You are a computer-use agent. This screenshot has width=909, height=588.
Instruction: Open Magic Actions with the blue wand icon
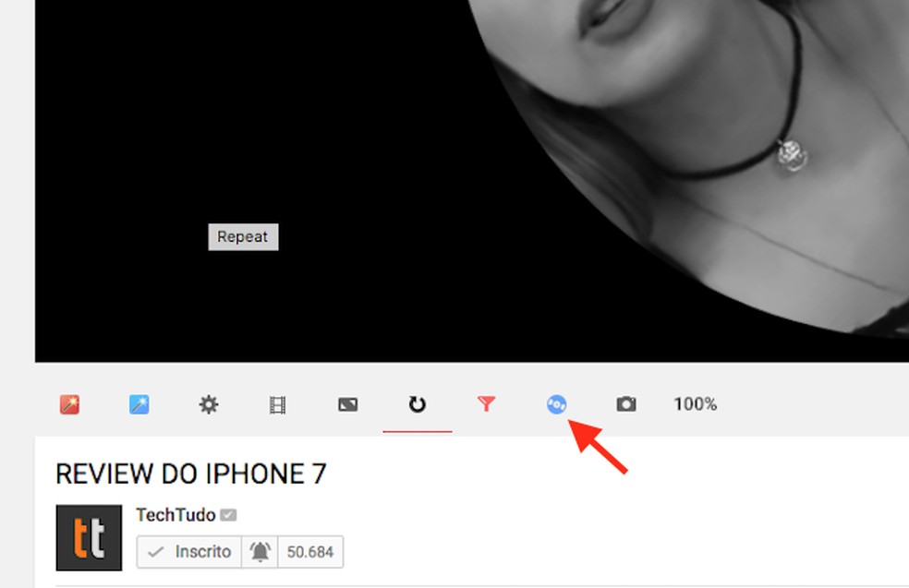click(x=139, y=404)
